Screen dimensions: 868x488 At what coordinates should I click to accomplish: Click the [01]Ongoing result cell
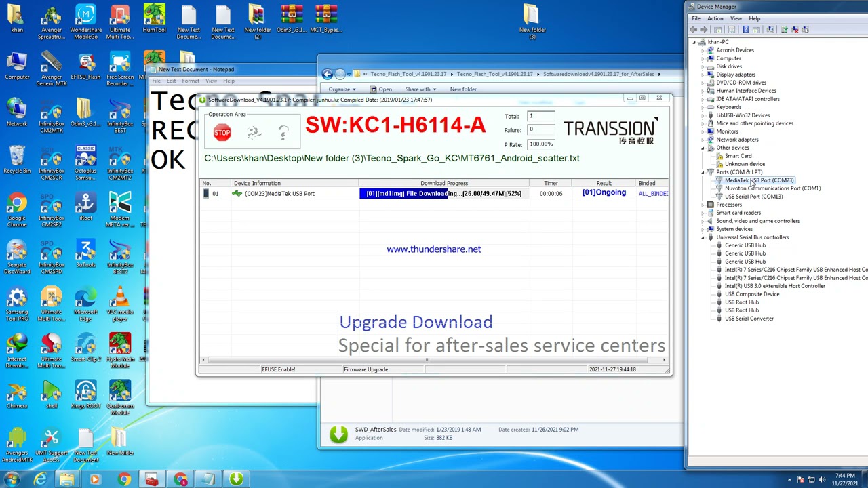click(604, 193)
